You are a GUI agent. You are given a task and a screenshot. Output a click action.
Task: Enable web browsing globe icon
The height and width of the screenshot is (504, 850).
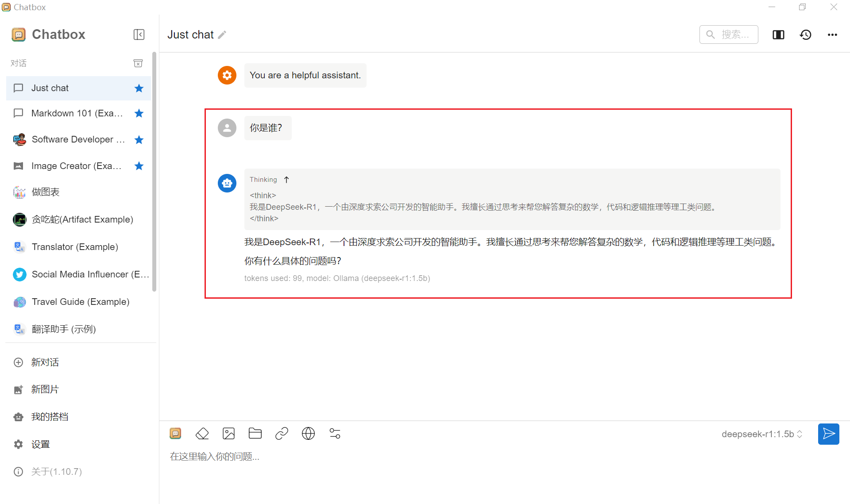pos(308,434)
